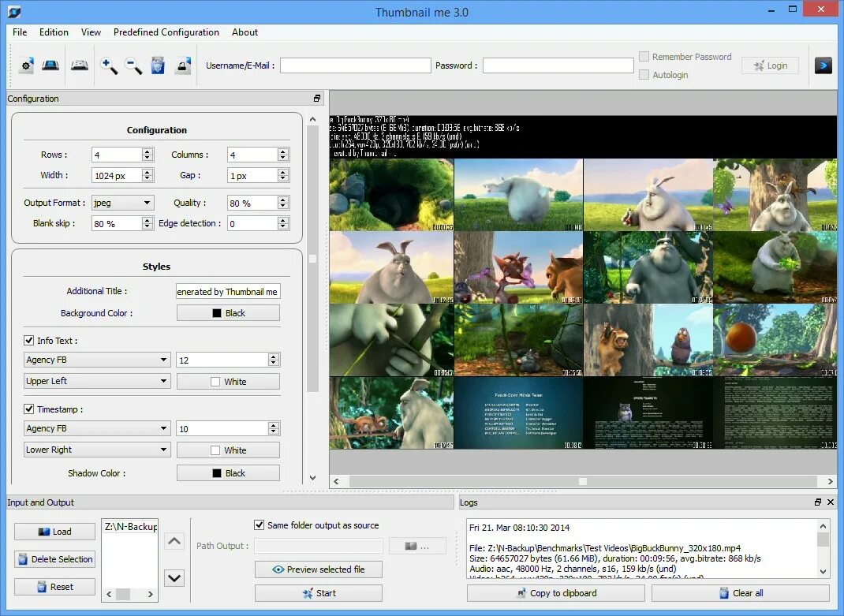This screenshot has height=616, width=844.
Task: Open the Predefined Configuration menu
Action: [166, 32]
